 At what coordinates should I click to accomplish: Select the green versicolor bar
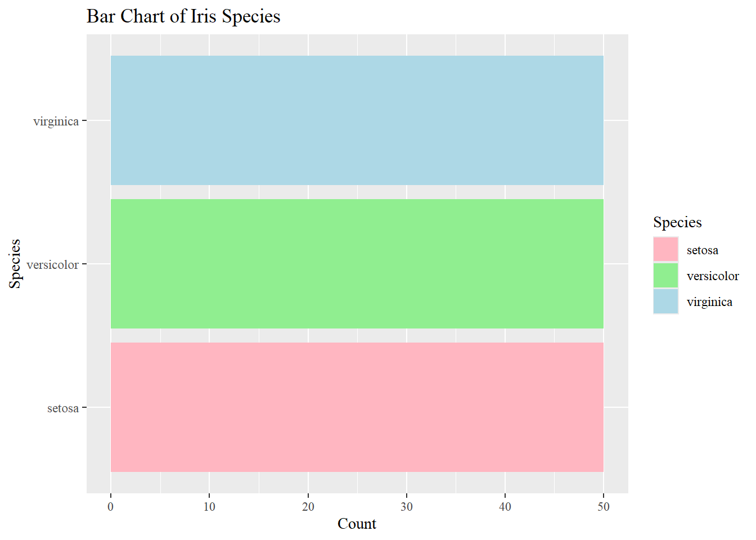(357, 264)
